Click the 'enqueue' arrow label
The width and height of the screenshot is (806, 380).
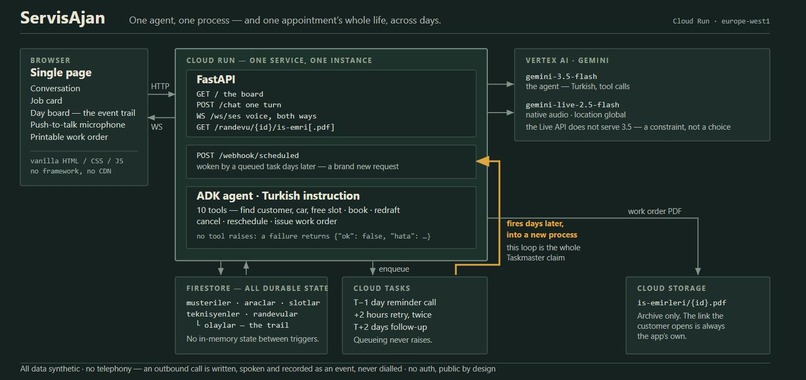(394, 269)
